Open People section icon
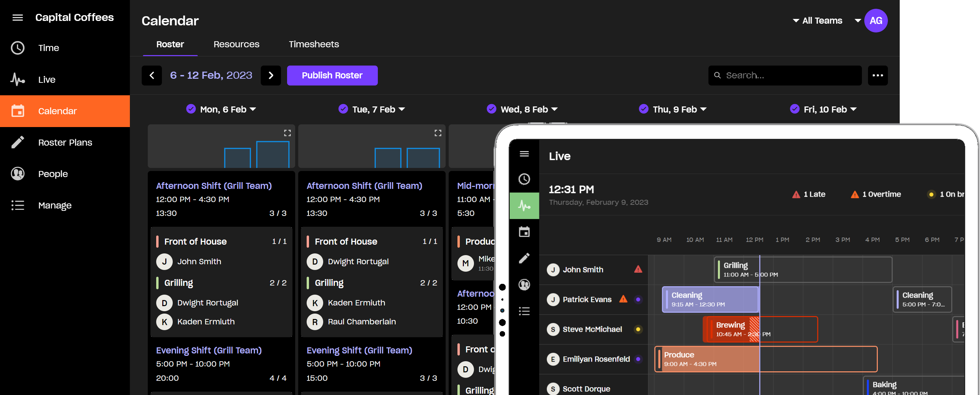The image size is (980, 395). 18,174
